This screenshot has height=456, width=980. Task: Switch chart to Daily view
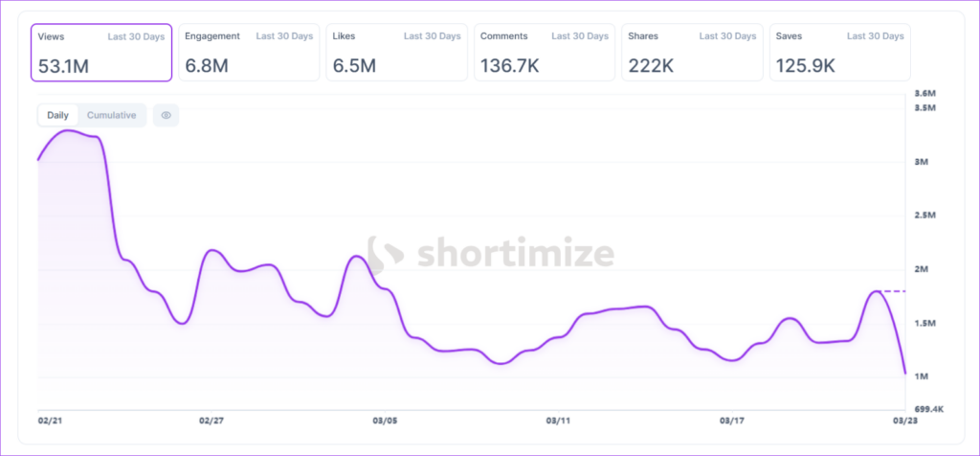pyautogui.click(x=57, y=115)
